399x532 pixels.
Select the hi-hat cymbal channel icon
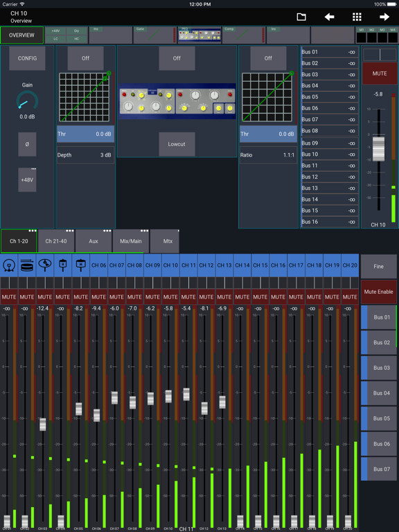45,265
